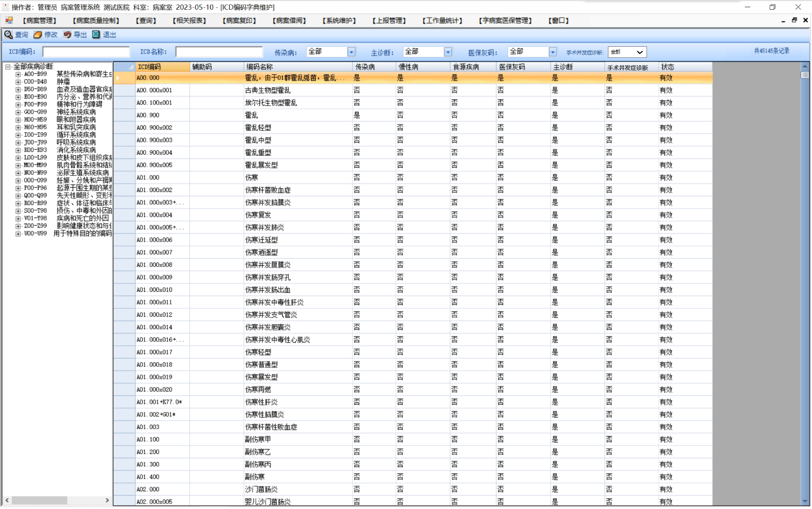This screenshot has height=509, width=812.
Task: Collapse the 全部疾病诊断 tree root
Action: [8, 67]
